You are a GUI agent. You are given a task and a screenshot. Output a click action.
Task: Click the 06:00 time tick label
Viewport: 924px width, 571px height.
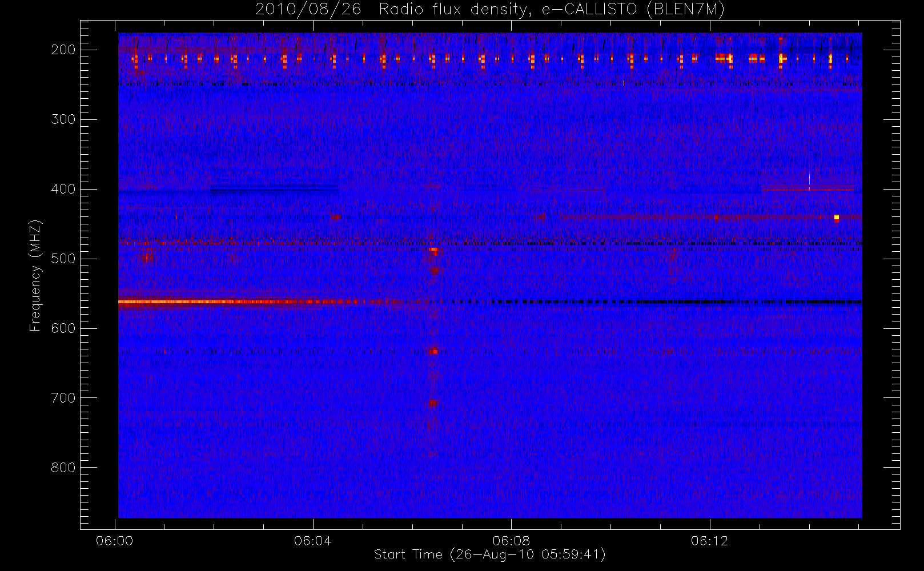click(115, 541)
